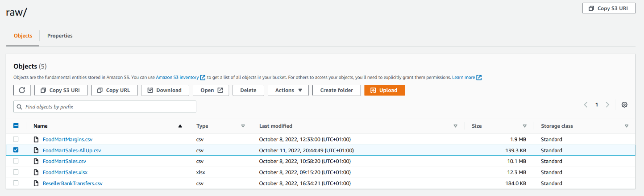Click the raw/ folder heading
Image resolution: width=644 pixels, height=196 pixels.
click(x=17, y=12)
